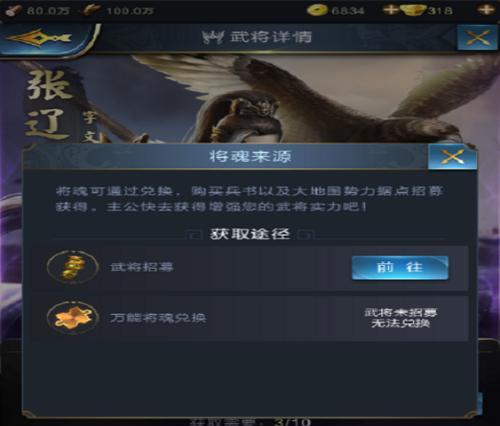The width and height of the screenshot is (500, 426).
Task: Click the 前往 button
Action: (x=400, y=268)
